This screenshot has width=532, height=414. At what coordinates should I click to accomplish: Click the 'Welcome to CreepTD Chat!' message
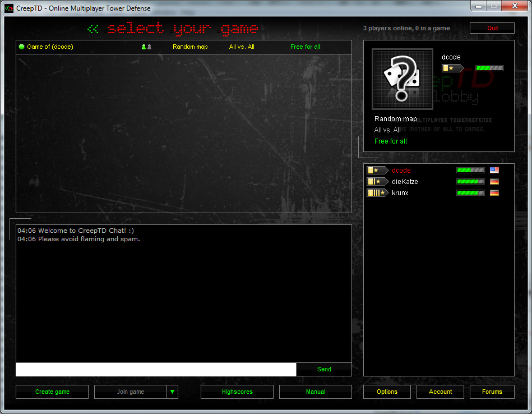coord(76,231)
